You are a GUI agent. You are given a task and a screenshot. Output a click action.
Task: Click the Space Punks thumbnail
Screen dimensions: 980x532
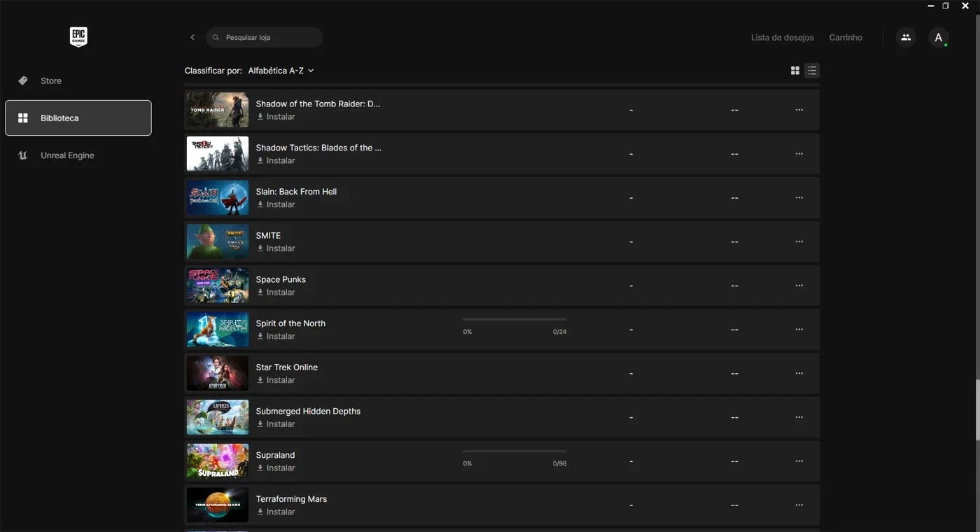pos(218,286)
